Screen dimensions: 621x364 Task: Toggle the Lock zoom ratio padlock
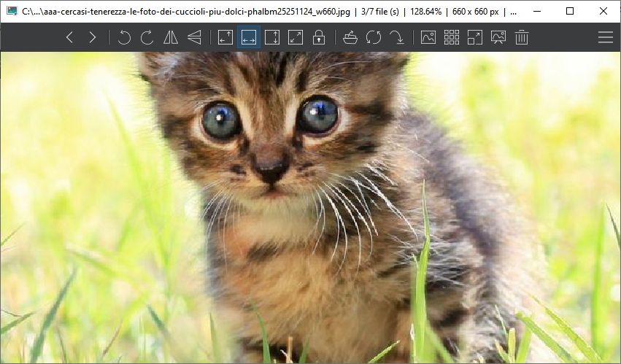pos(319,38)
